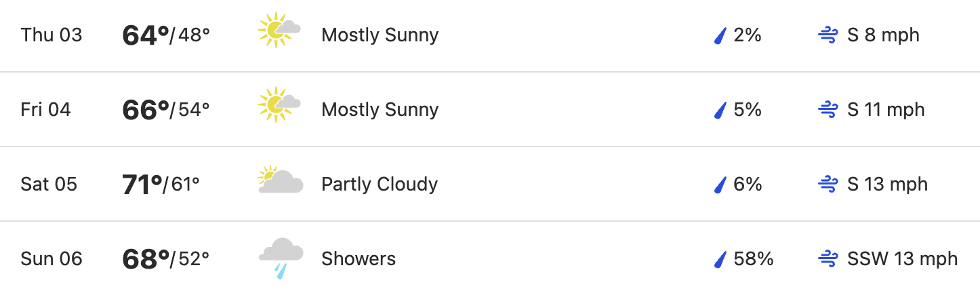Expand the Fri 04 forecast row
Image resolution: width=980 pixels, height=293 pixels.
pos(490,109)
